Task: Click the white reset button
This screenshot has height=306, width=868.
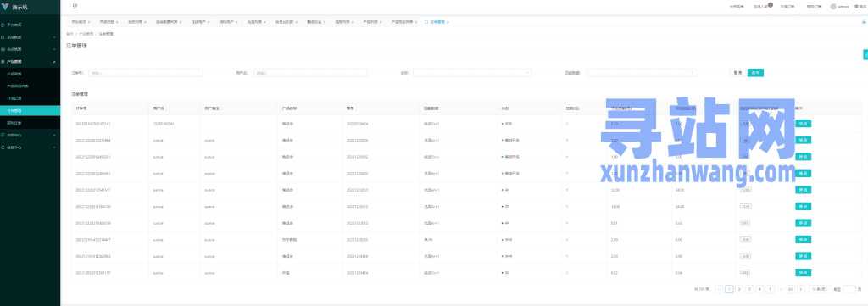Action: click(738, 73)
